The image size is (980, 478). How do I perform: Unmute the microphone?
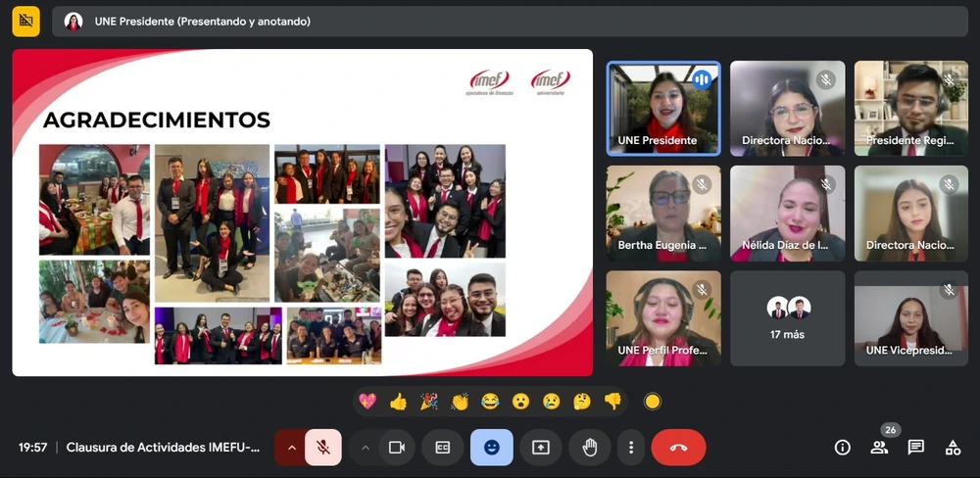(x=322, y=448)
